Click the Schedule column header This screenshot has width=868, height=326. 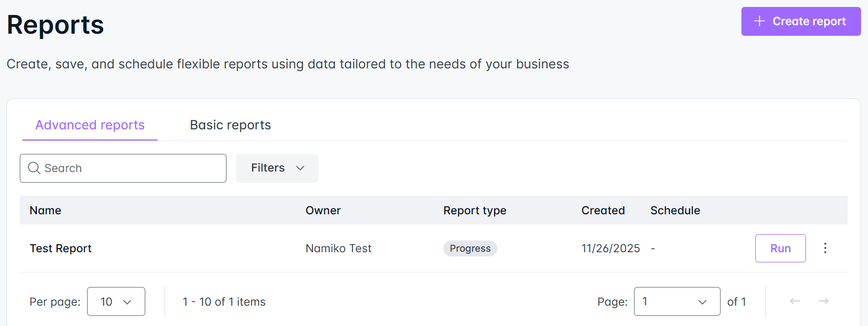click(675, 211)
